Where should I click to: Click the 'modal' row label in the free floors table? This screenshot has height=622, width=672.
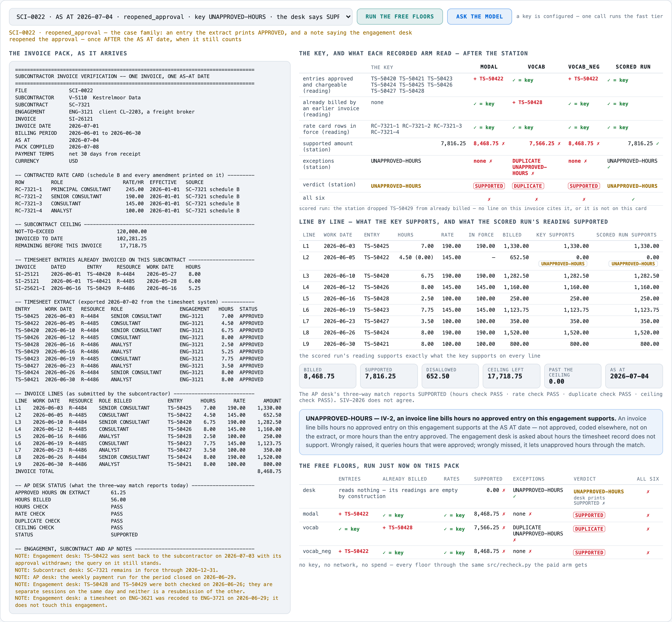[310, 514]
